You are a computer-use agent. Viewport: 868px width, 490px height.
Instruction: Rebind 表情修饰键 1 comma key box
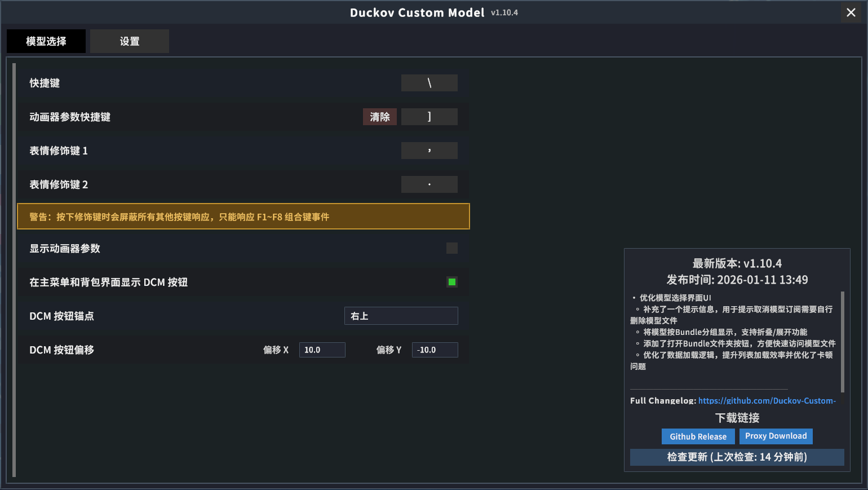[429, 151]
